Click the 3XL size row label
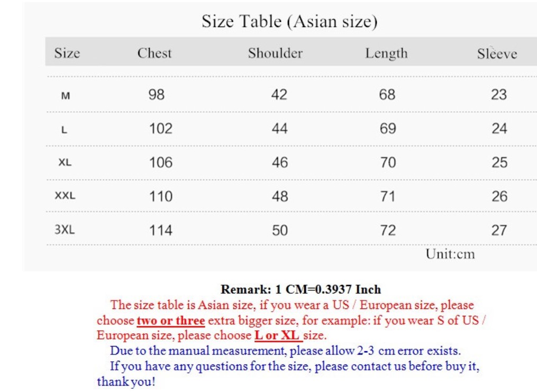 [x=65, y=230]
